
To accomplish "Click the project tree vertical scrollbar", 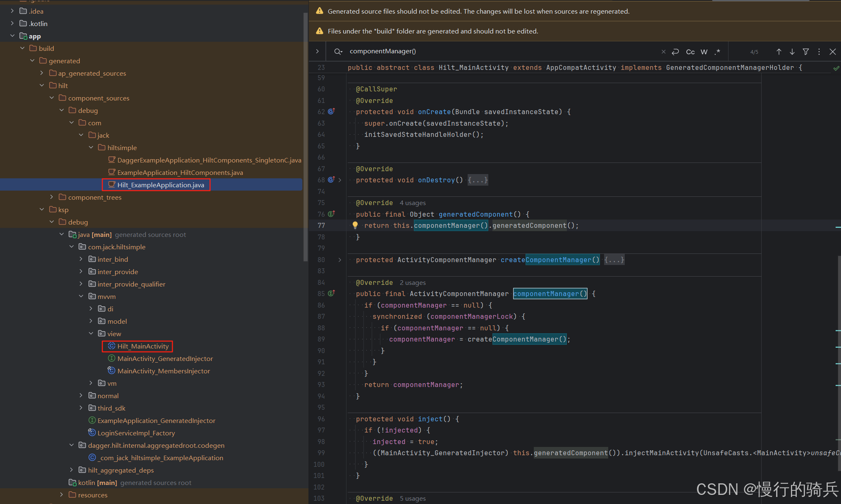I will point(306,136).
